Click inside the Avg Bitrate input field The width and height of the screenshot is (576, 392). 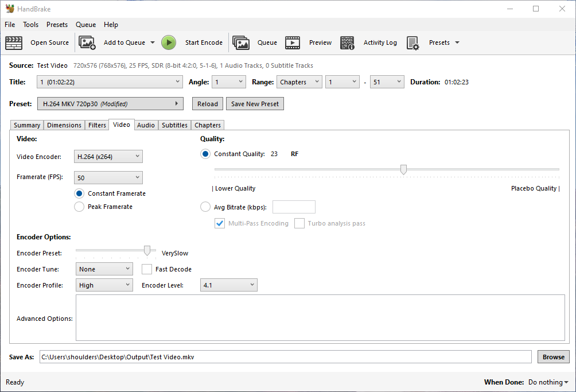tap(294, 207)
